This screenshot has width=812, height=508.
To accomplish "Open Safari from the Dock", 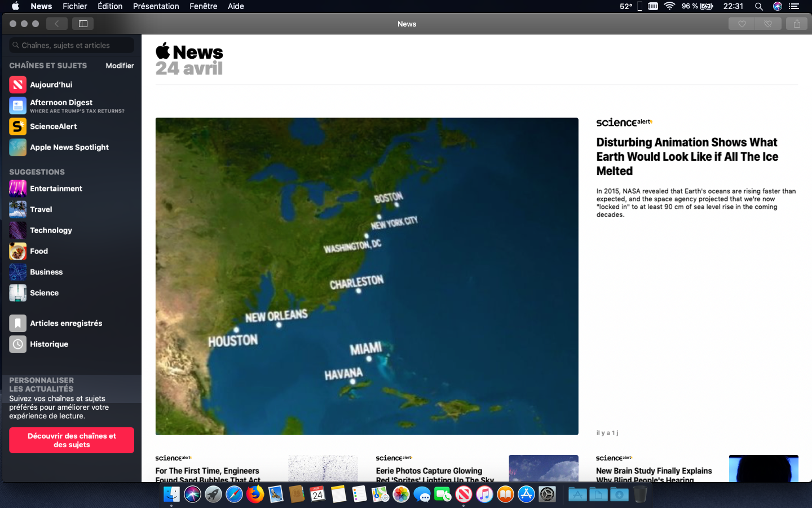I will tap(234, 494).
